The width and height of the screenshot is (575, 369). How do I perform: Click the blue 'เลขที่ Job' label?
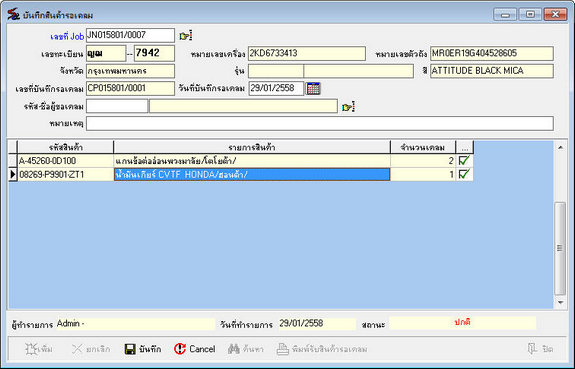pyautogui.click(x=67, y=36)
